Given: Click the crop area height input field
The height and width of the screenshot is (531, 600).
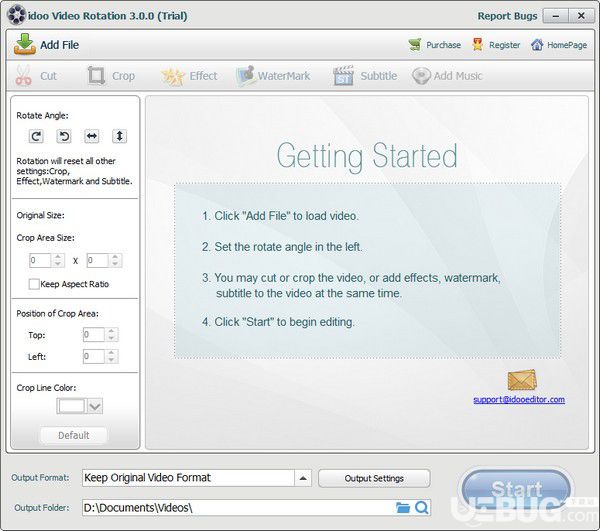Looking at the screenshot, I should pyautogui.click(x=98, y=260).
